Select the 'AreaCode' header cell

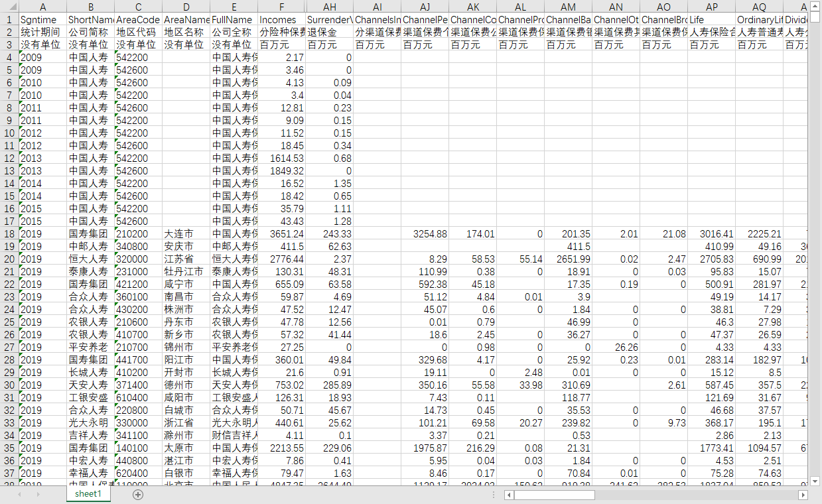pos(139,20)
